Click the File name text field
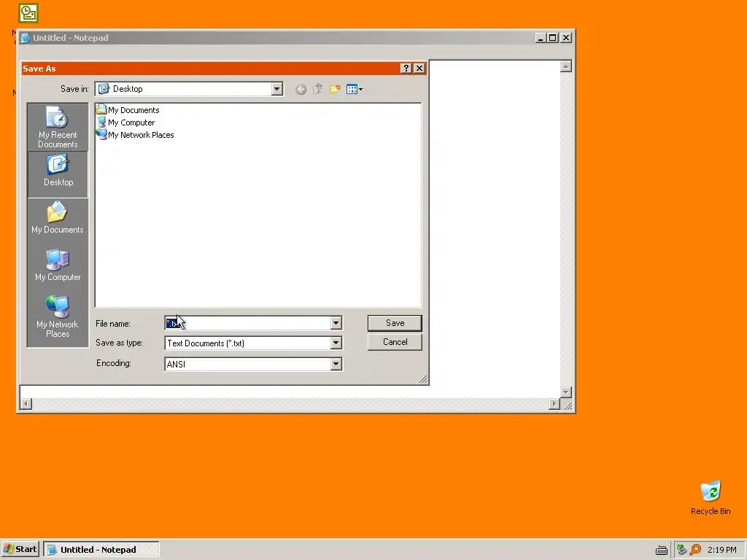Image resolution: width=747 pixels, height=560 pixels. [248, 323]
